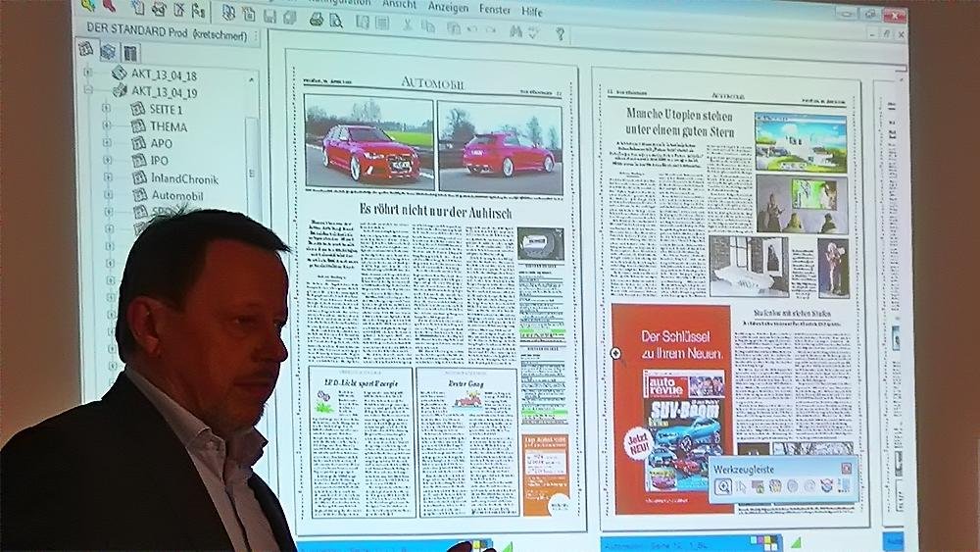This screenshot has height=552, width=980.
Task: Click the scissors cut icon in toolbar
Action: pos(408,25)
